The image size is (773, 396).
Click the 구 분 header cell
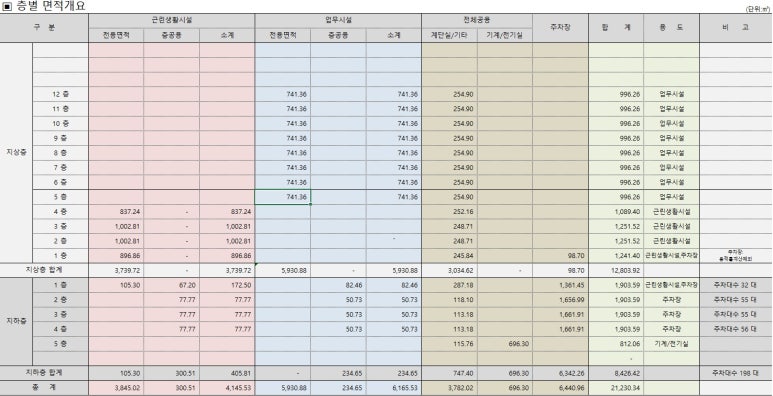44,28
